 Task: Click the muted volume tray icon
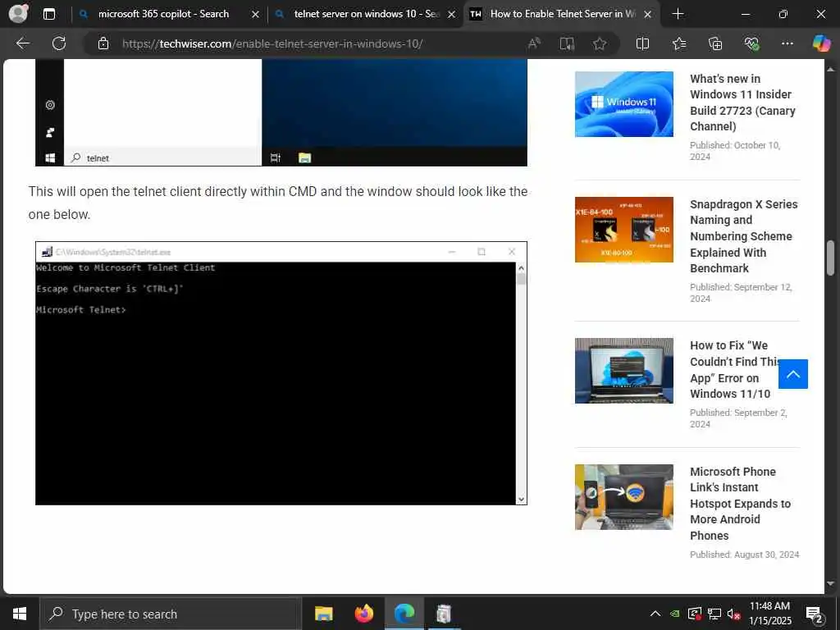pyautogui.click(x=734, y=614)
